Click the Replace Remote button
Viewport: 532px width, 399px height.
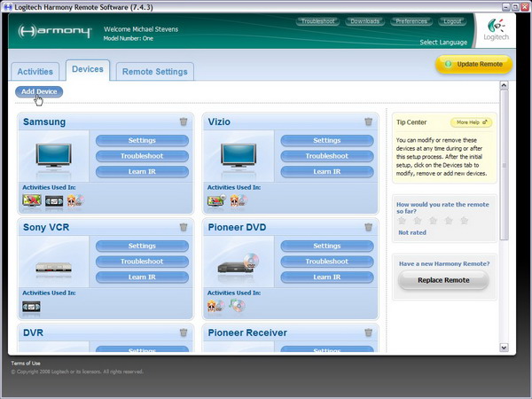pos(443,280)
